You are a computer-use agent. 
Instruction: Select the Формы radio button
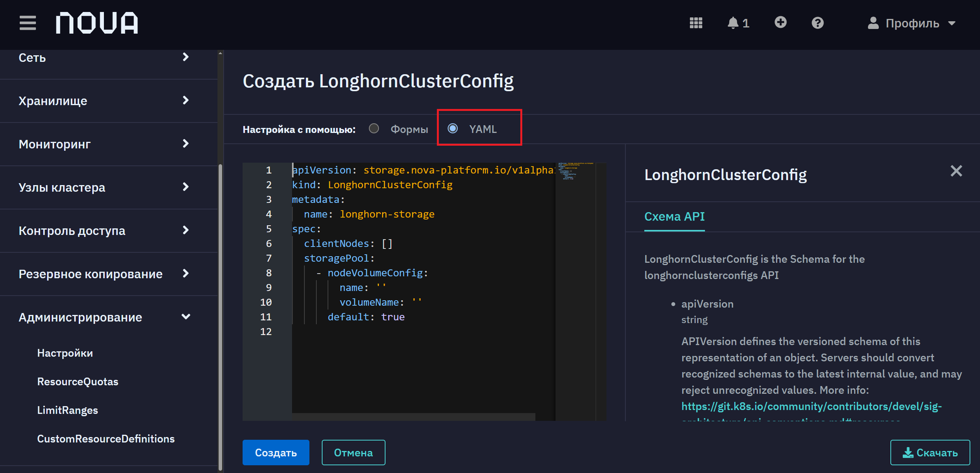374,128
